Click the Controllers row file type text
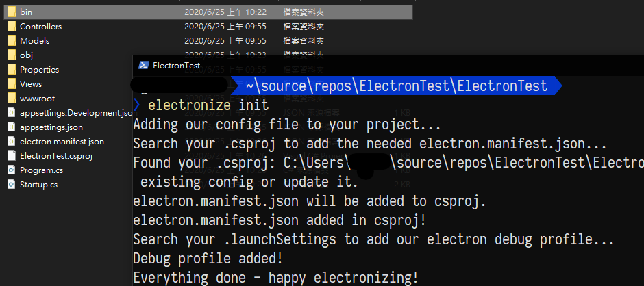 [304, 26]
